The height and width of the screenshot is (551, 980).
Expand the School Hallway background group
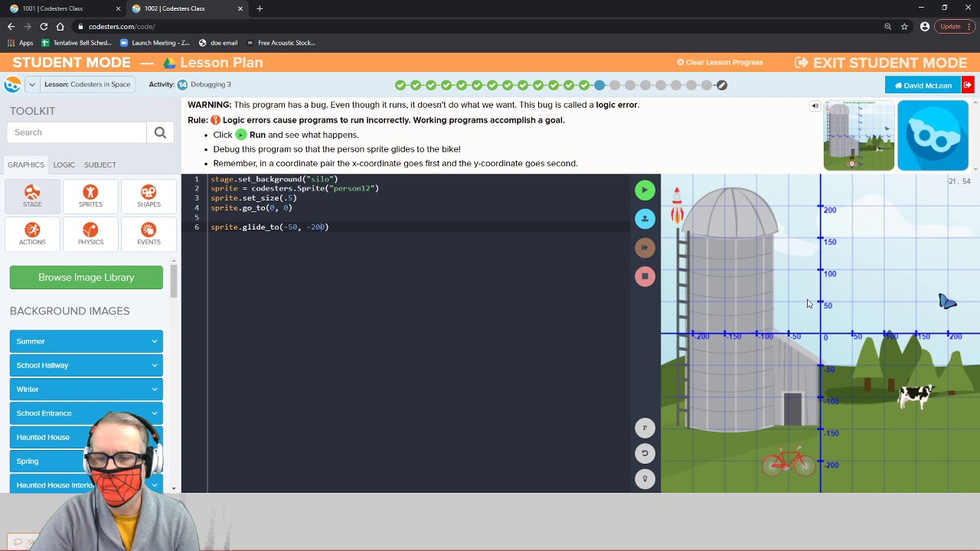pyautogui.click(x=87, y=365)
